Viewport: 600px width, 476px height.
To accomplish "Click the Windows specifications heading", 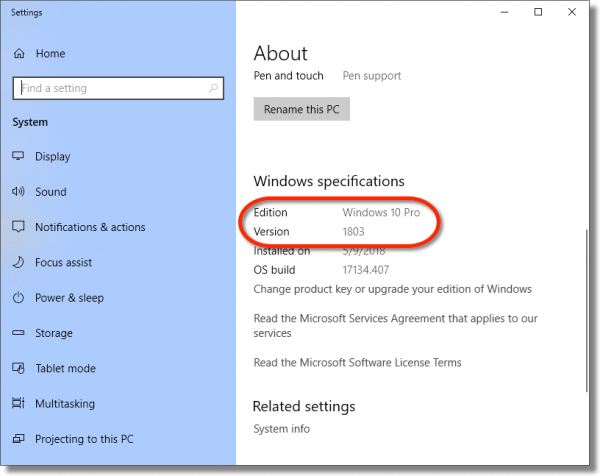I will [329, 181].
